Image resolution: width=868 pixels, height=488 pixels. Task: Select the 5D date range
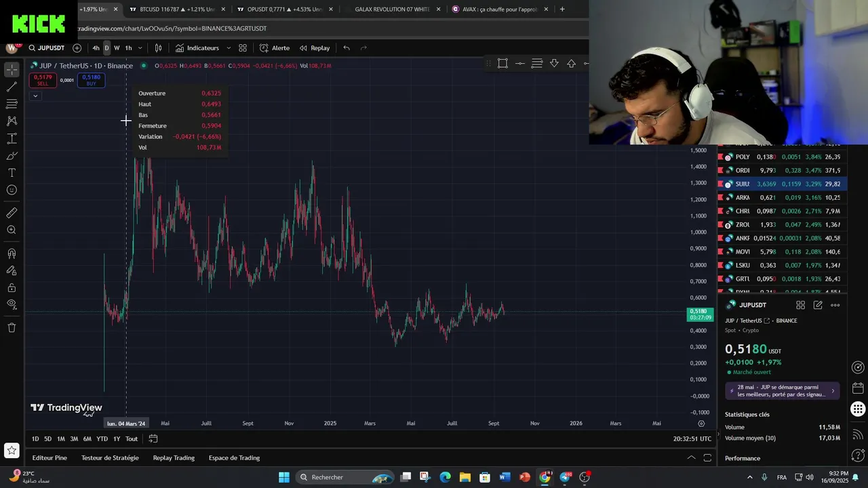pyautogui.click(x=47, y=439)
